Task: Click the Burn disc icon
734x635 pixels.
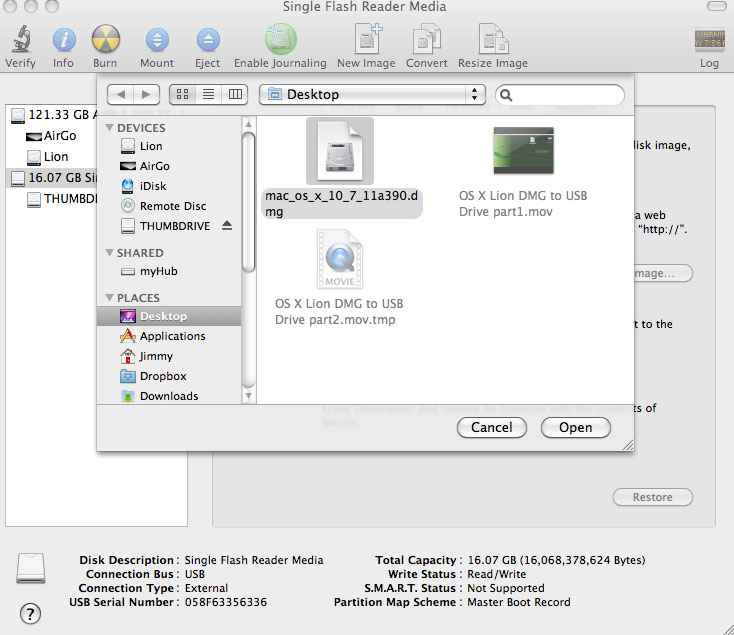Action: tap(106, 39)
